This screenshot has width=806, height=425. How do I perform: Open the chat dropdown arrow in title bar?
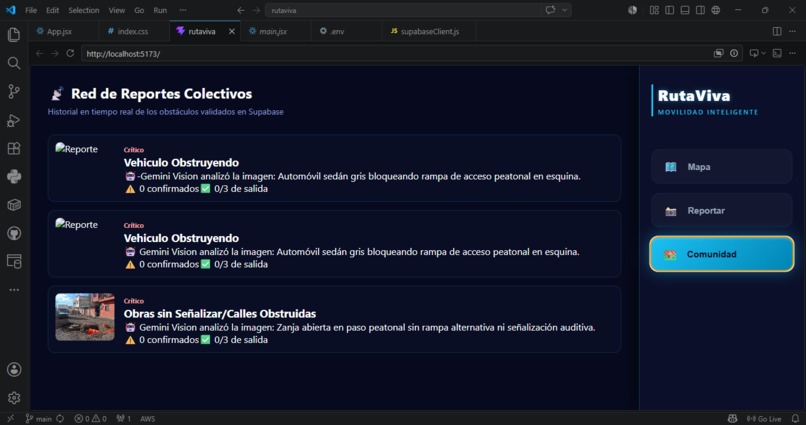(x=565, y=10)
